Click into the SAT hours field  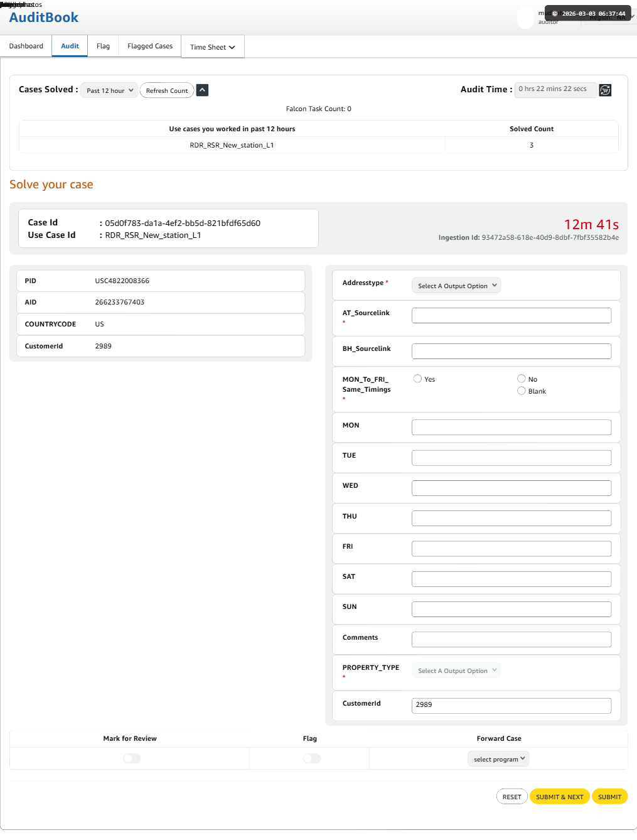click(511, 579)
